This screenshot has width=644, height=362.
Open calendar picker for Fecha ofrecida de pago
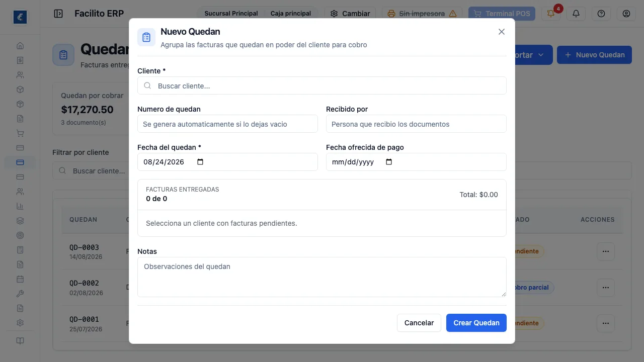389,162
